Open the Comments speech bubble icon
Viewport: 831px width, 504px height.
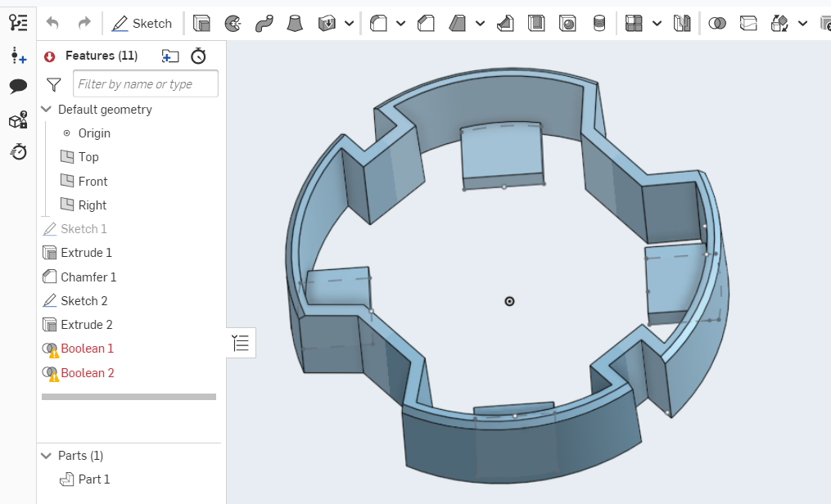(x=18, y=86)
